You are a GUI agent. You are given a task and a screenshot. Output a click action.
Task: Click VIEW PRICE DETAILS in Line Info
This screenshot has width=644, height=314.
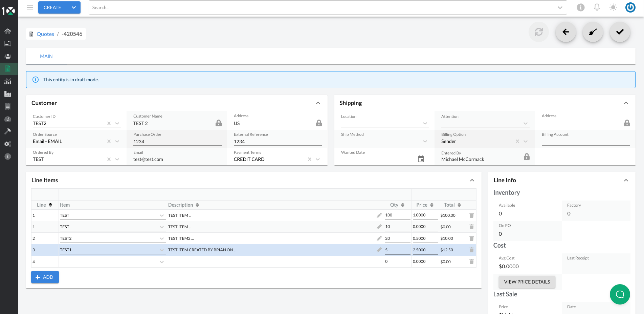click(527, 281)
